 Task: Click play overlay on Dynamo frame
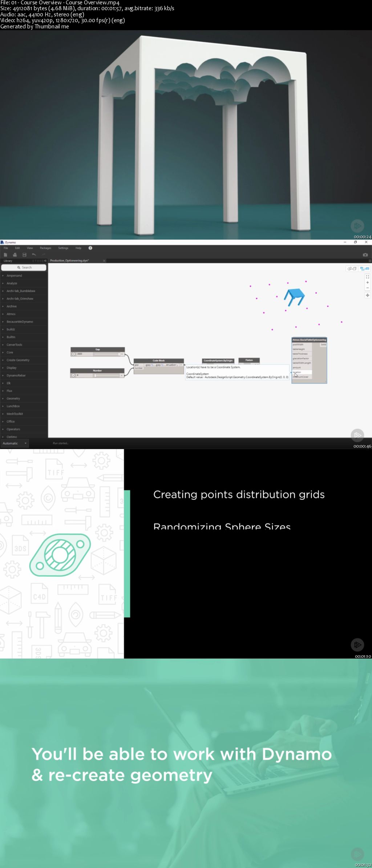(357, 435)
